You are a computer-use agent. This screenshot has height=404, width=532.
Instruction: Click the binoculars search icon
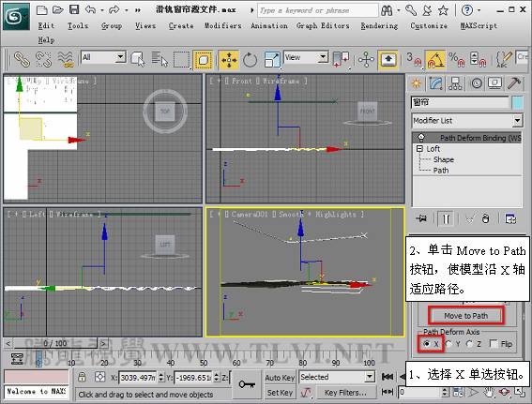387,10
